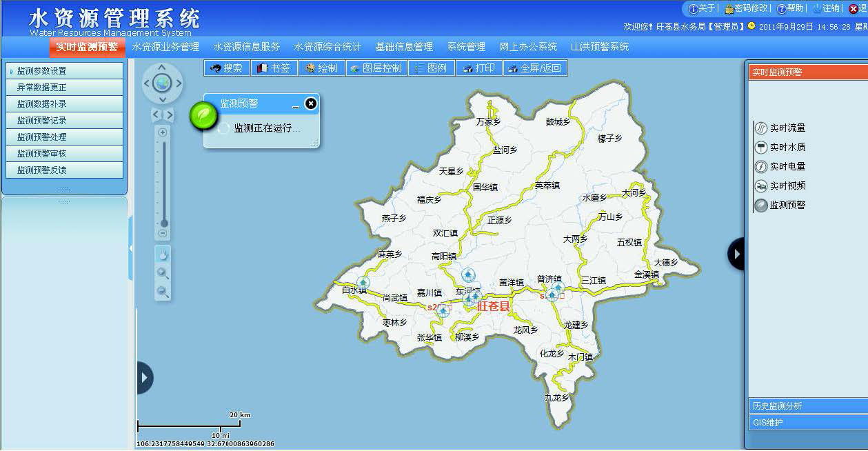Expand the left hidden panel arrow

click(143, 378)
